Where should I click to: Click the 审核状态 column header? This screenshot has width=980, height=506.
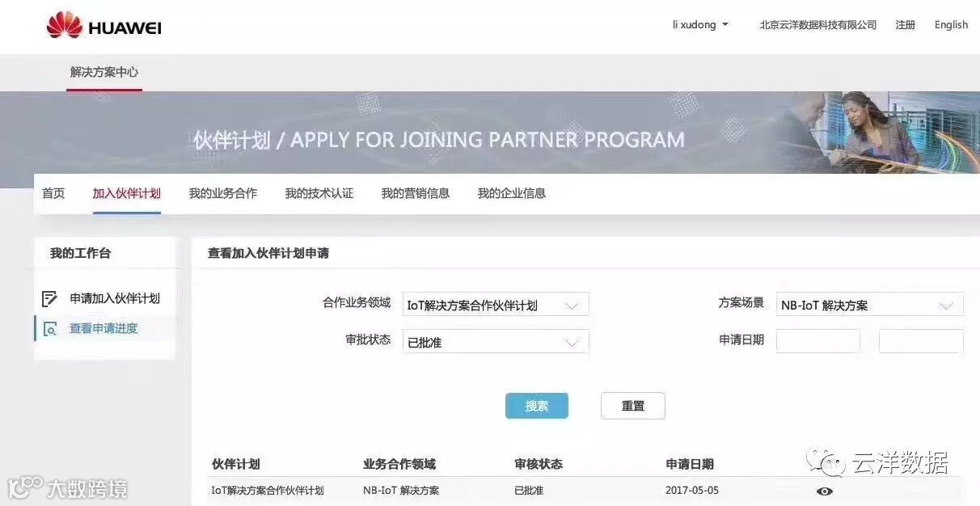[539, 464]
